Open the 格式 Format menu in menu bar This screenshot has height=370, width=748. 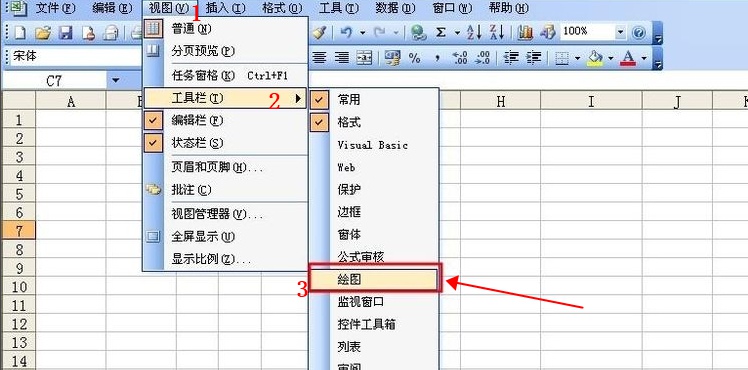click(282, 8)
